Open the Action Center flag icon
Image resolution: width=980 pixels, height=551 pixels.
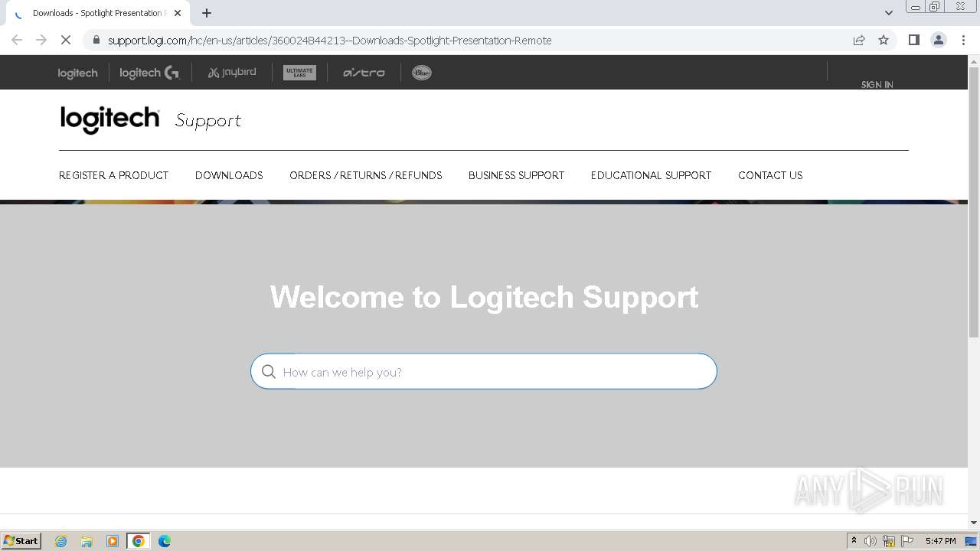[907, 541]
